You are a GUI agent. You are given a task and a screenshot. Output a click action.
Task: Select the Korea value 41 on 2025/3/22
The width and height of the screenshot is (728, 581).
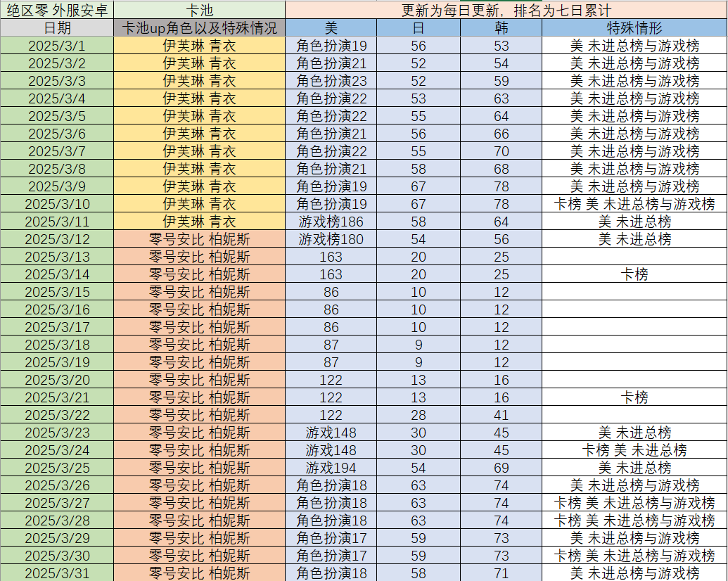501,415
